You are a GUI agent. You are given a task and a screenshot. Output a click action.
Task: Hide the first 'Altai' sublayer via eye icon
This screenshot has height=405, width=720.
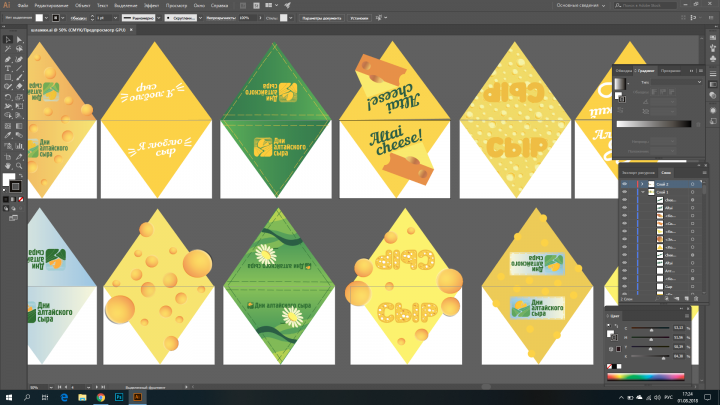point(624,208)
